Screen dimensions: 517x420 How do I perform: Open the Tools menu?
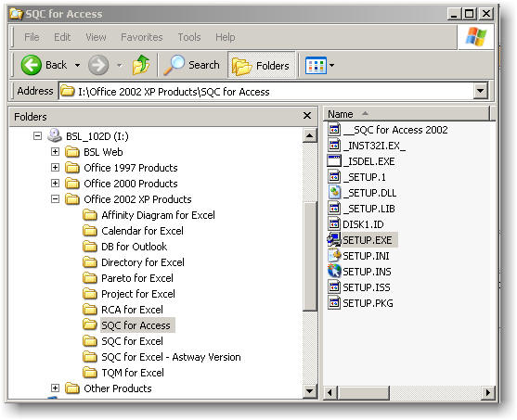(189, 37)
